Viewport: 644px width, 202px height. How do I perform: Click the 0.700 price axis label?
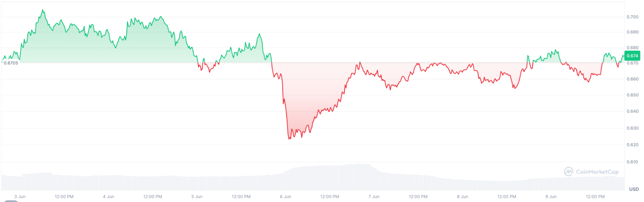click(x=632, y=17)
